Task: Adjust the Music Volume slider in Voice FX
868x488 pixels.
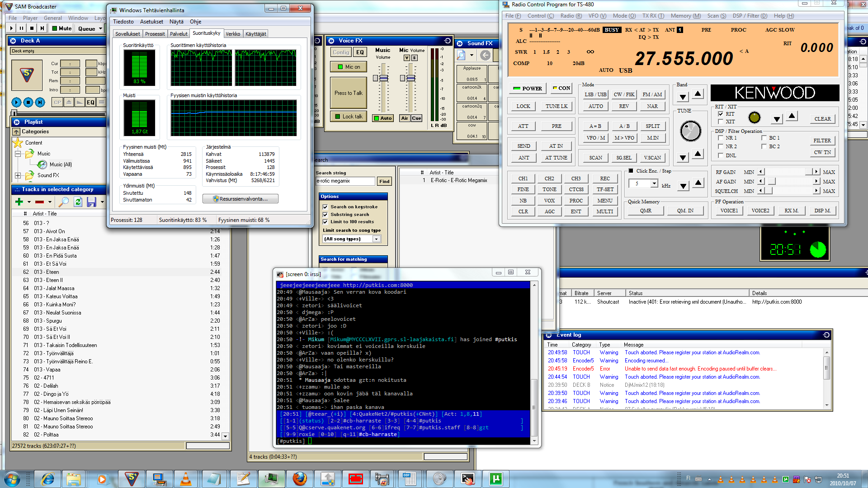Action: (383, 78)
